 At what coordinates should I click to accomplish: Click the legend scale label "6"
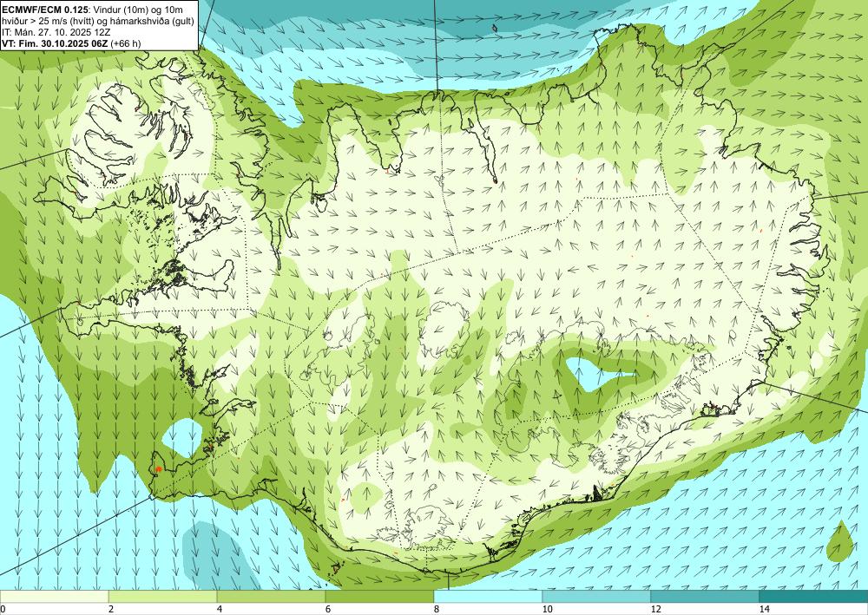[328, 610]
